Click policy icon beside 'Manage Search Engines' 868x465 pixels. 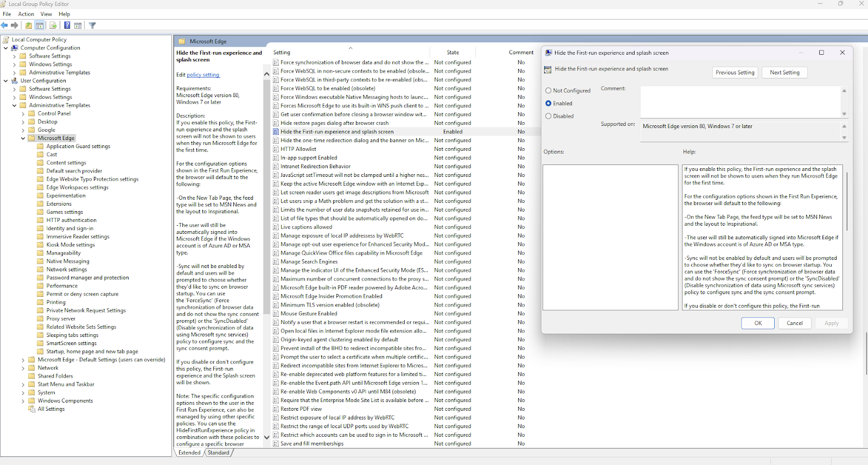click(x=276, y=262)
